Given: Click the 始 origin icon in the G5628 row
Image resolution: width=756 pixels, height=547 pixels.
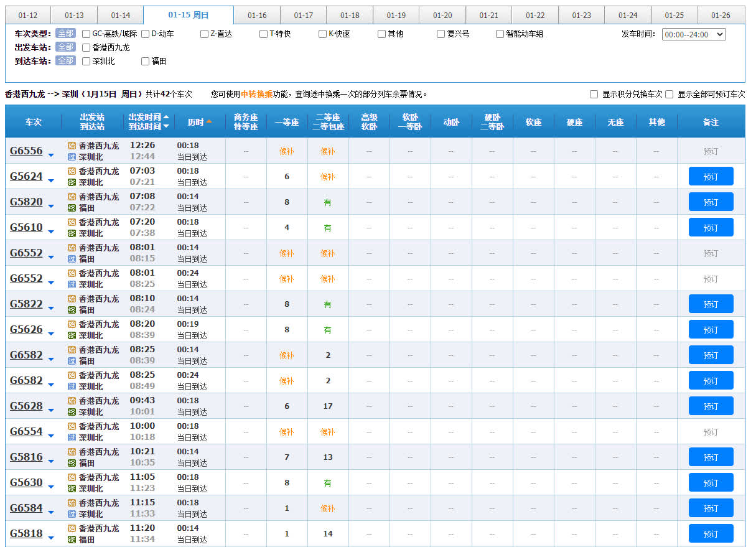Looking at the screenshot, I should click(x=72, y=401).
